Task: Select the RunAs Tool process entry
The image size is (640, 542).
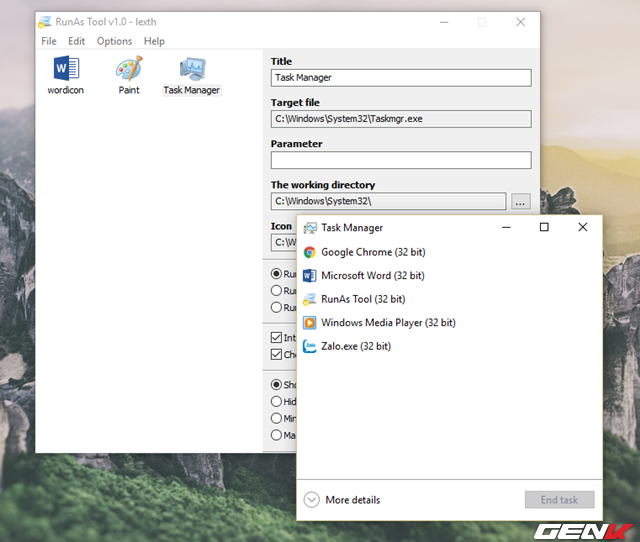Action: [362, 299]
